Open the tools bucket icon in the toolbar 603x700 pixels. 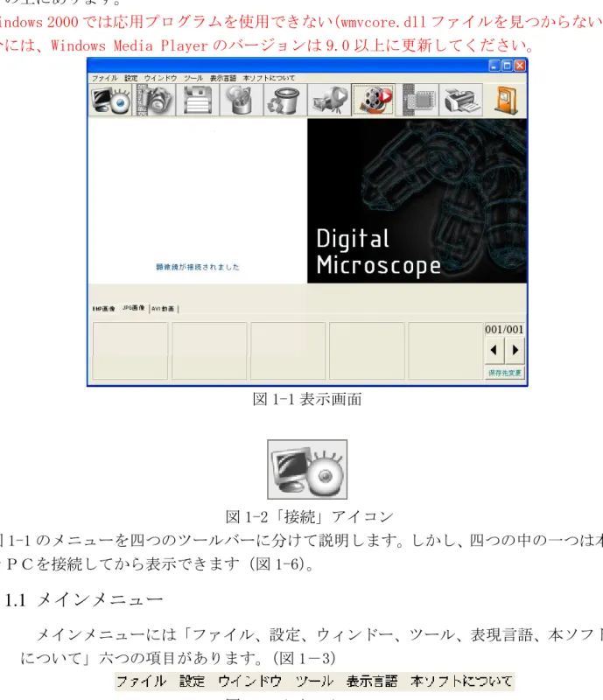(x=242, y=100)
